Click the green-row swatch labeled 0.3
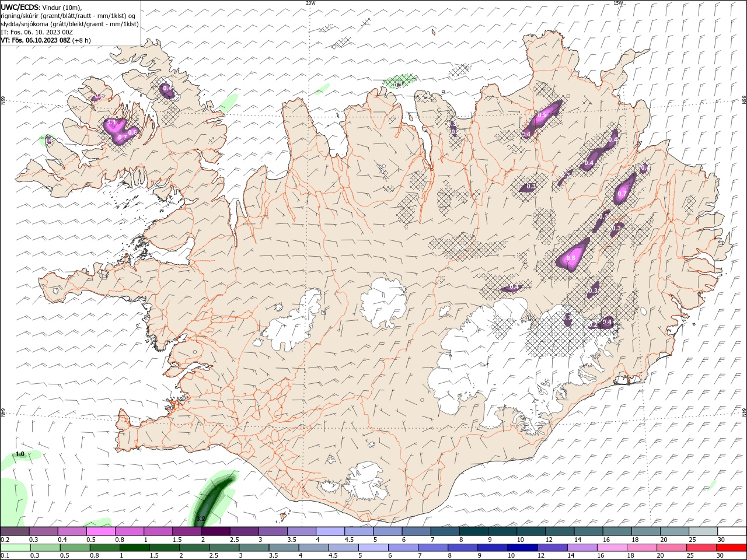 [x=46, y=548]
